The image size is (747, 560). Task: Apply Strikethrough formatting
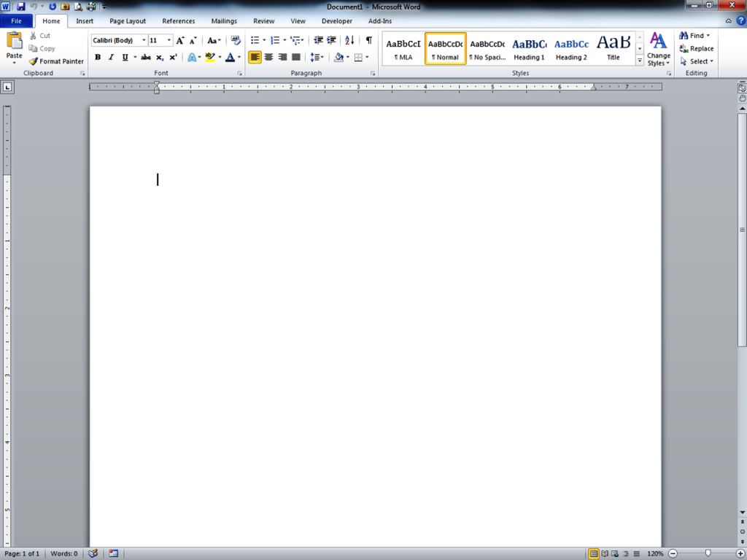click(146, 57)
